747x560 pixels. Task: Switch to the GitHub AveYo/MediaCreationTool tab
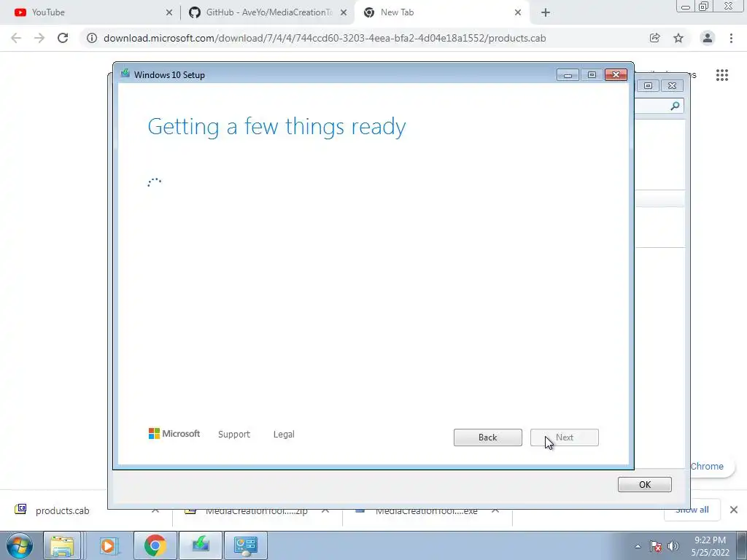267,12
